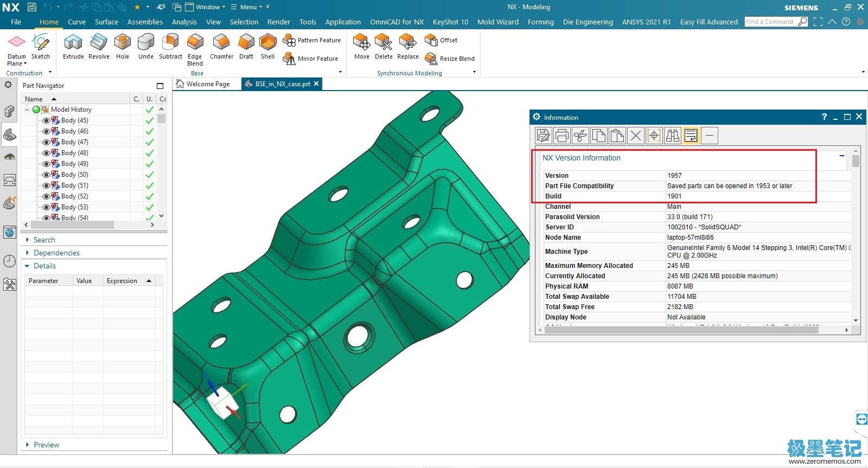Open help in the Information window
The width and height of the screenshot is (868, 468).
point(824,117)
